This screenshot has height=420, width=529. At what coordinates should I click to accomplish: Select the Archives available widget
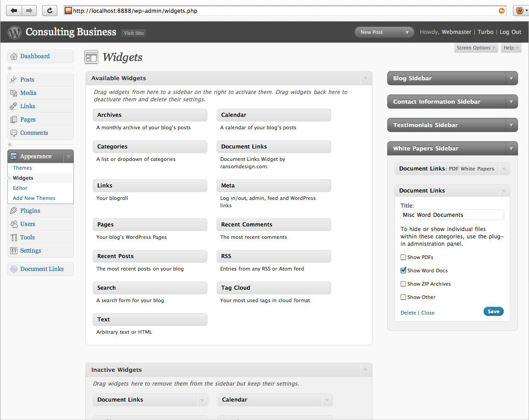tap(150, 115)
